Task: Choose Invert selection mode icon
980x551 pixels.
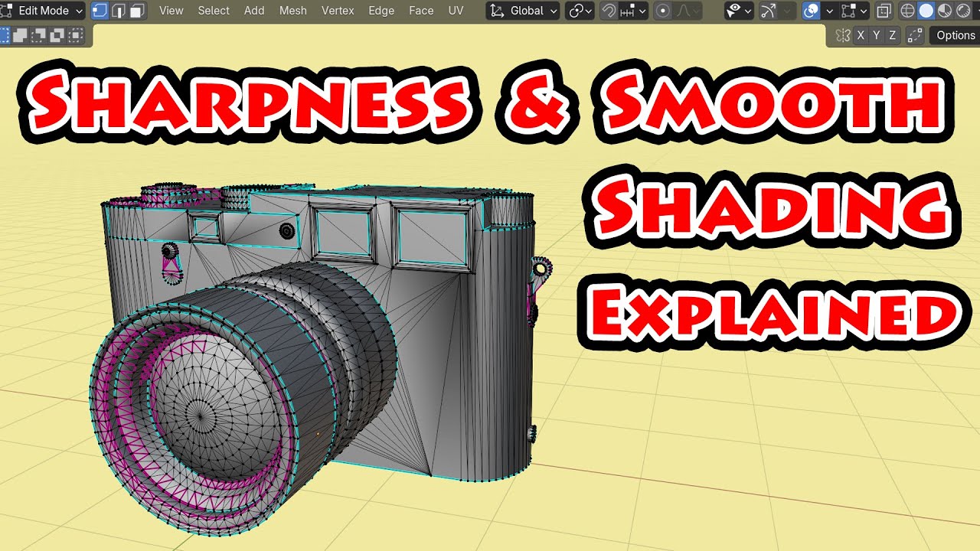Action: [57, 35]
